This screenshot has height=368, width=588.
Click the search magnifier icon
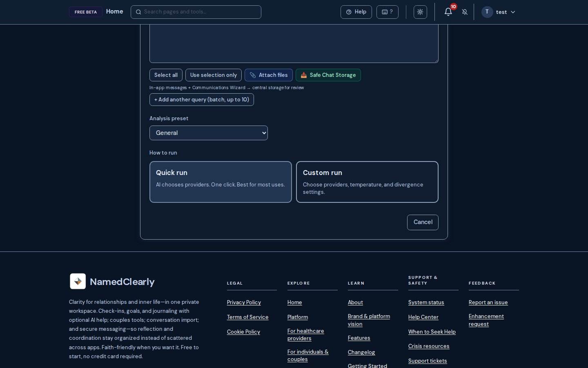[x=138, y=12]
